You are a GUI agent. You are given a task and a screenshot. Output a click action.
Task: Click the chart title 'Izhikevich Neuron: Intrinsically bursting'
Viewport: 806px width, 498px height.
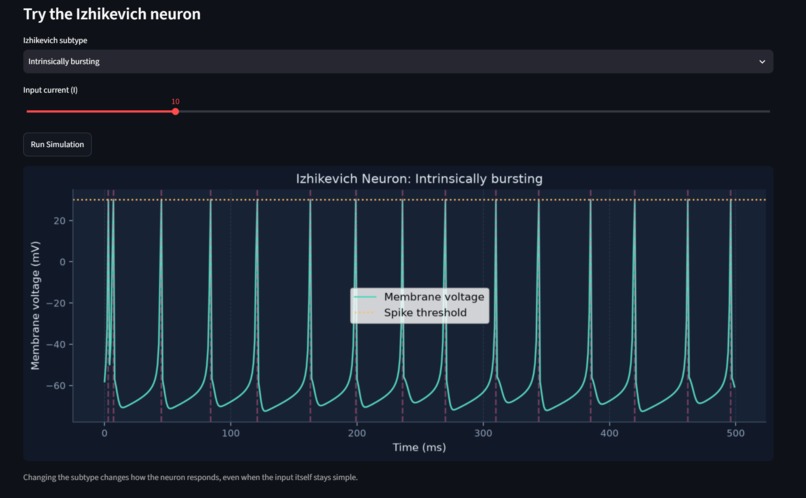[x=419, y=179]
